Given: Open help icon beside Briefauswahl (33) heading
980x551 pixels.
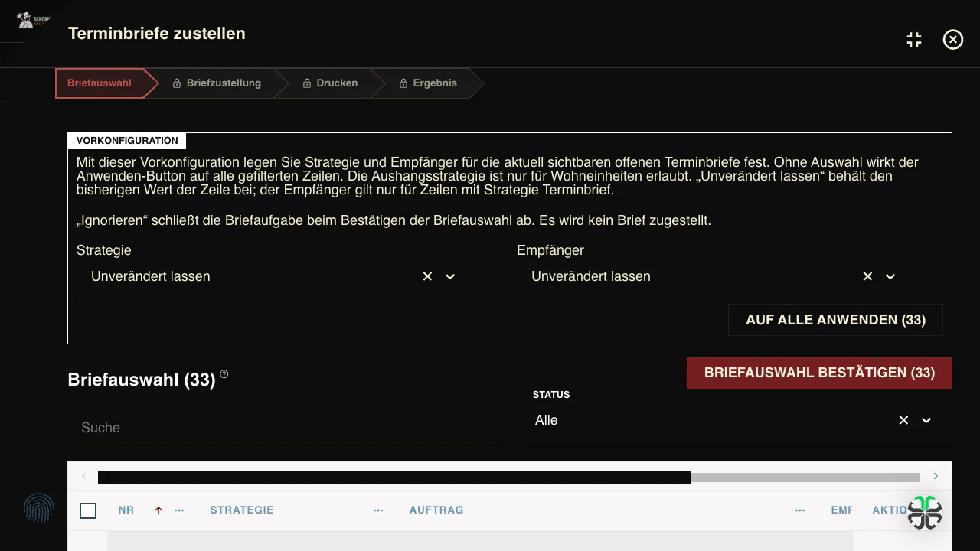Looking at the screenshot, I should pyautogui.click(x=224, y=374).
